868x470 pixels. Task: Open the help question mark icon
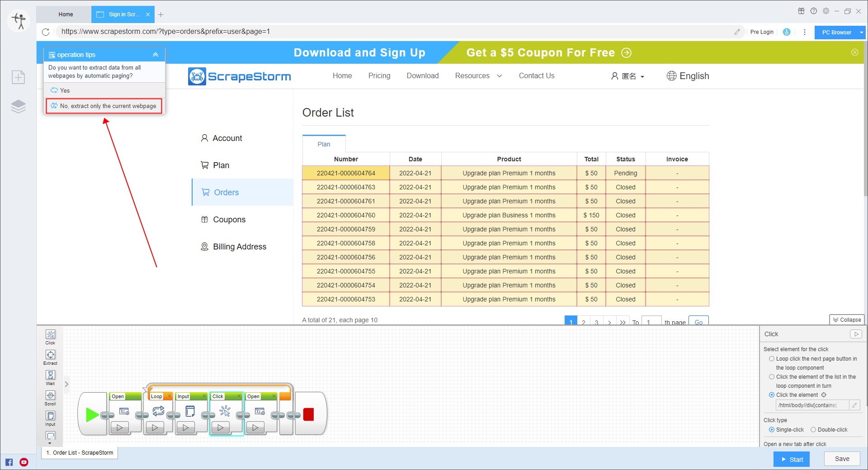coord(814,11)
